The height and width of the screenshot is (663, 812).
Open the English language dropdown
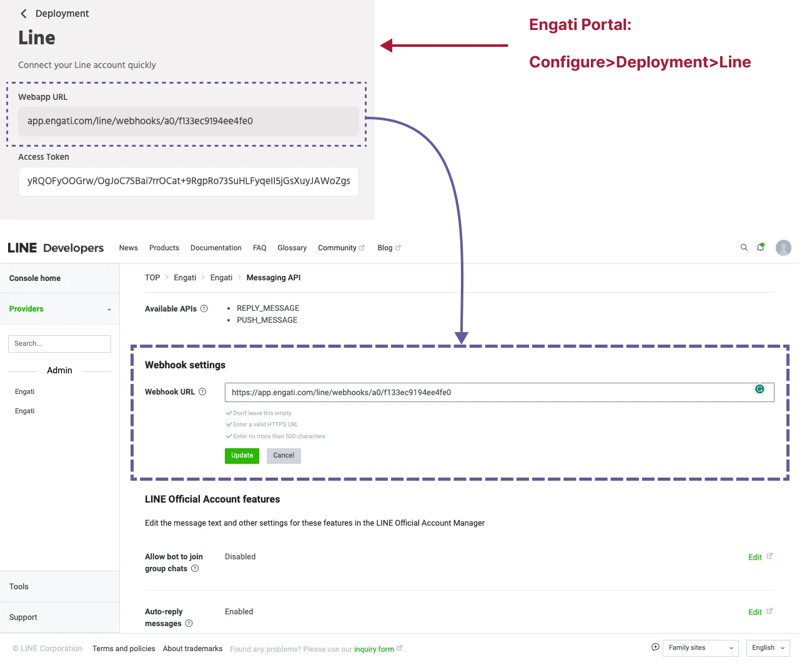click(768, 648)
